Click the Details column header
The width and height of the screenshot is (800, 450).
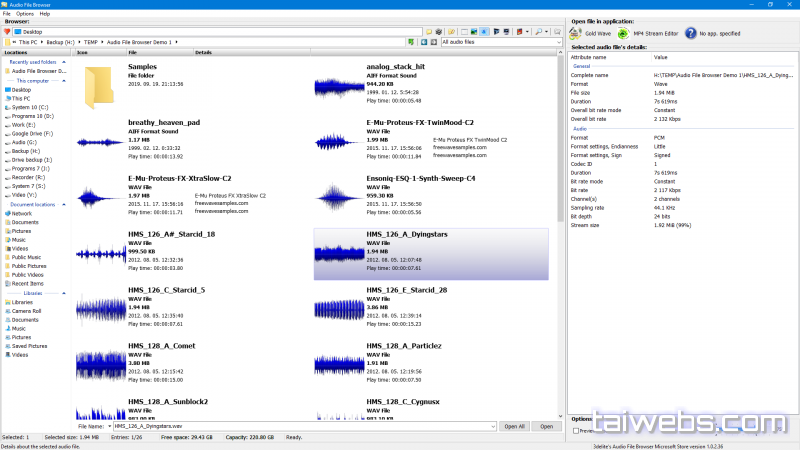coord(204,52)
